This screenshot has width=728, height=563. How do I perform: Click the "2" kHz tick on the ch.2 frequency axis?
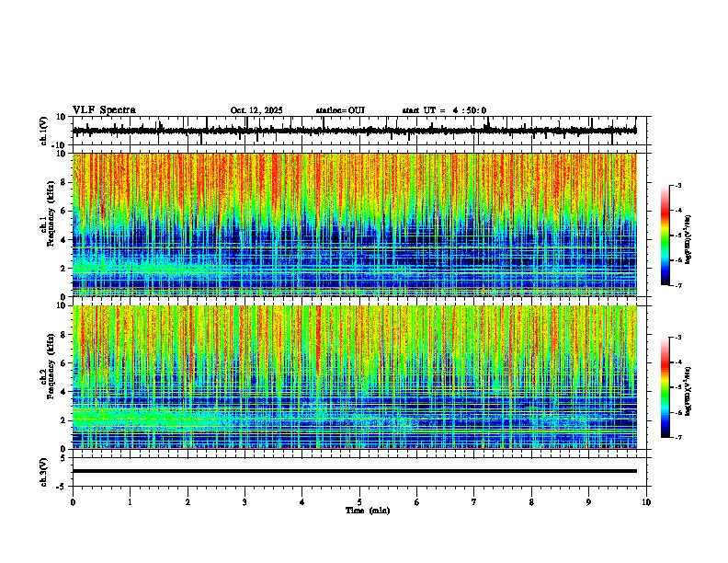tap(63, 420)
